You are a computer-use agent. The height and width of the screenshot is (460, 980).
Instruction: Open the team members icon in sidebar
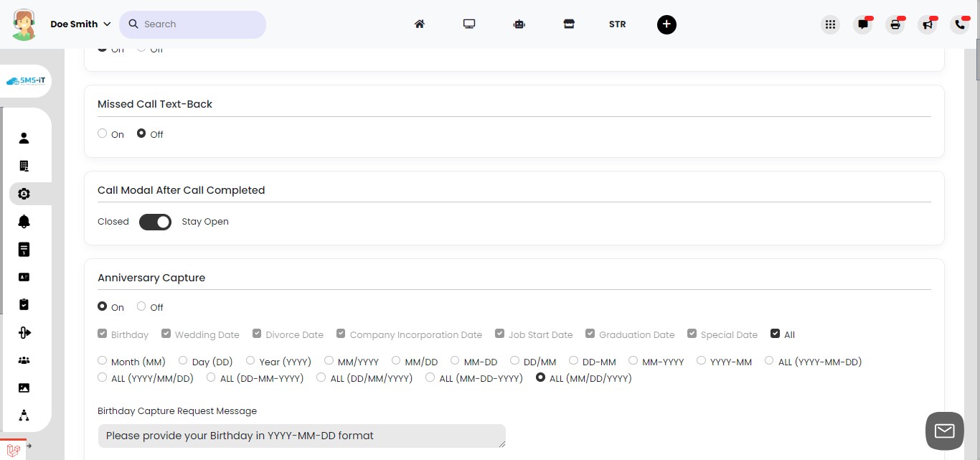click(24, 360)
